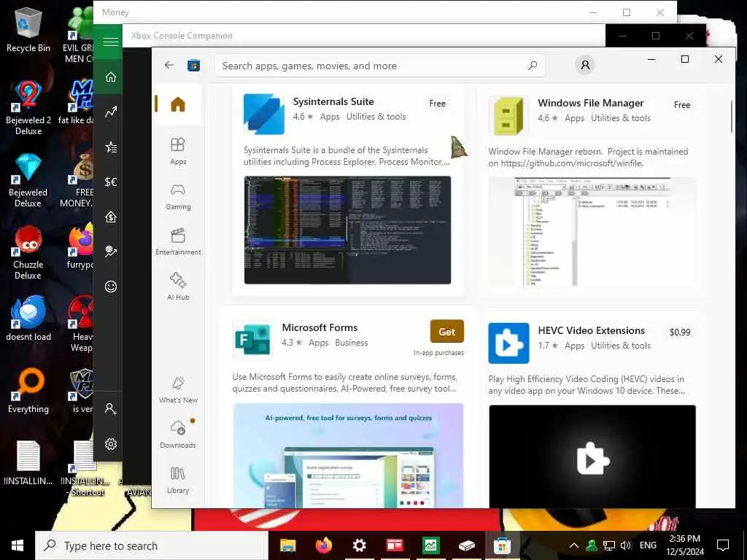Click the Free label on Windows File Manager
This screenshot has width=747, height=560.
[682, 105]
